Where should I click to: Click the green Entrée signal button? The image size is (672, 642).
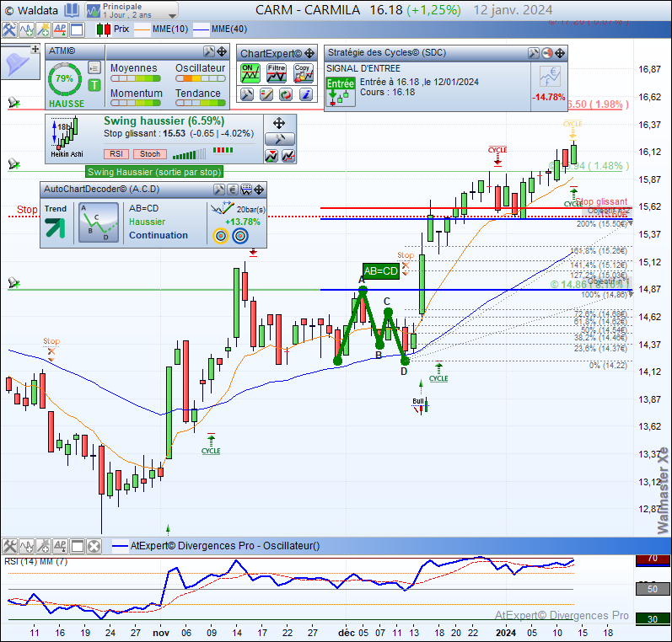pos(341,90)
